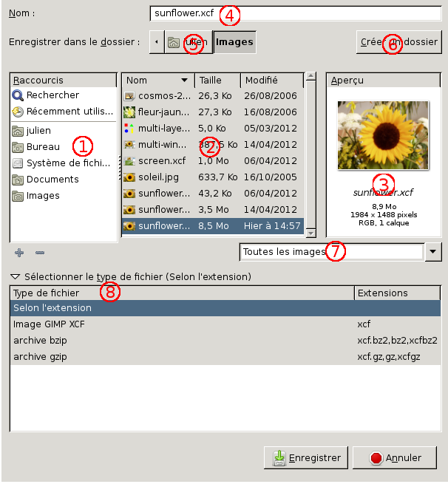This screenshot has height=484, width=448.
Task: Click the file list scrollbar down arrow
Action: click(310, 233)
